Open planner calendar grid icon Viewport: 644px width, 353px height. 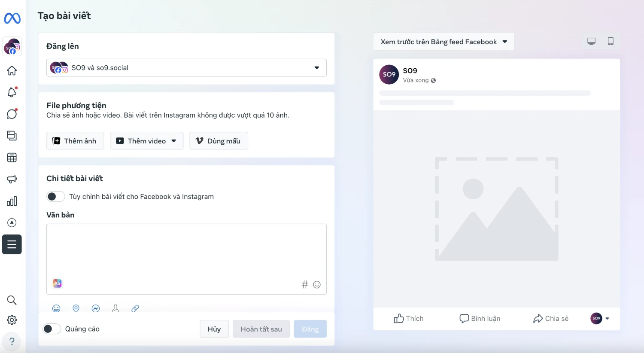click(x=12, y=158)
